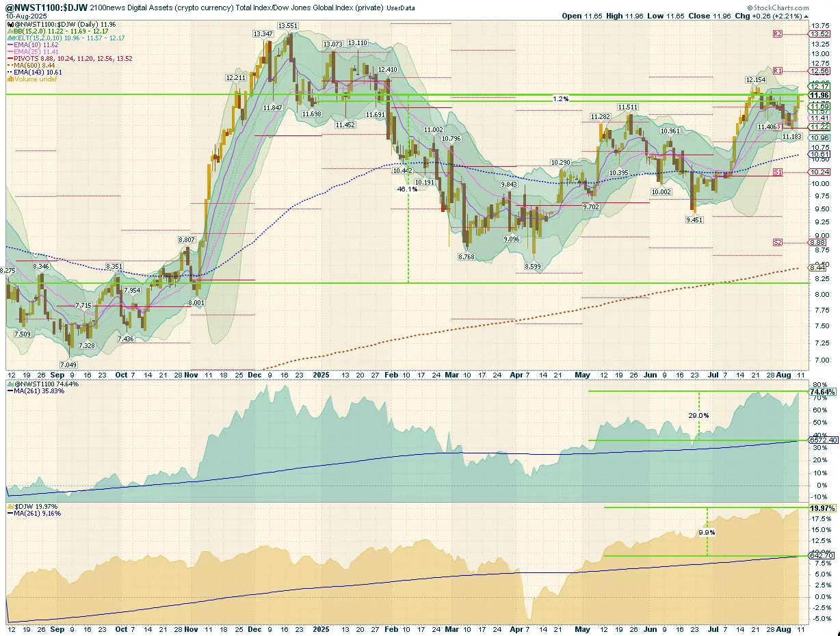This screenshot has width=840, height=636.
Task: Click the EMA(25) 11.41 legend entry
Action: coord(34,51)
